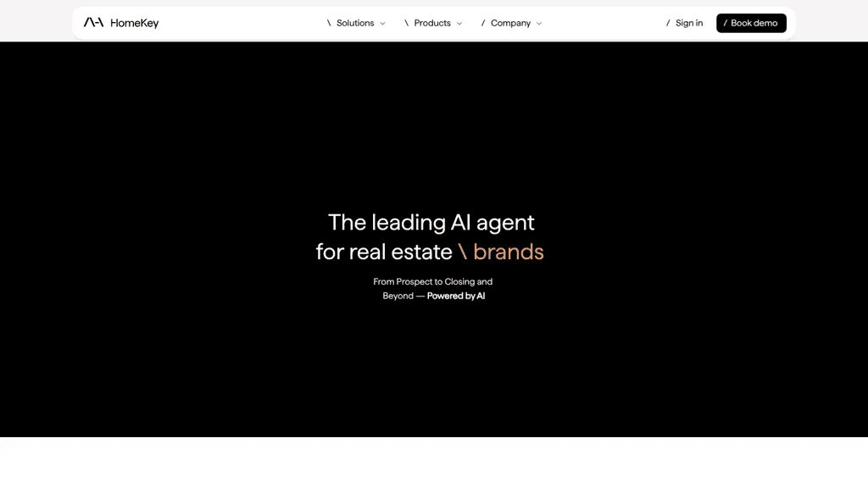Open the Solutions menu

[x=355, y=23]
